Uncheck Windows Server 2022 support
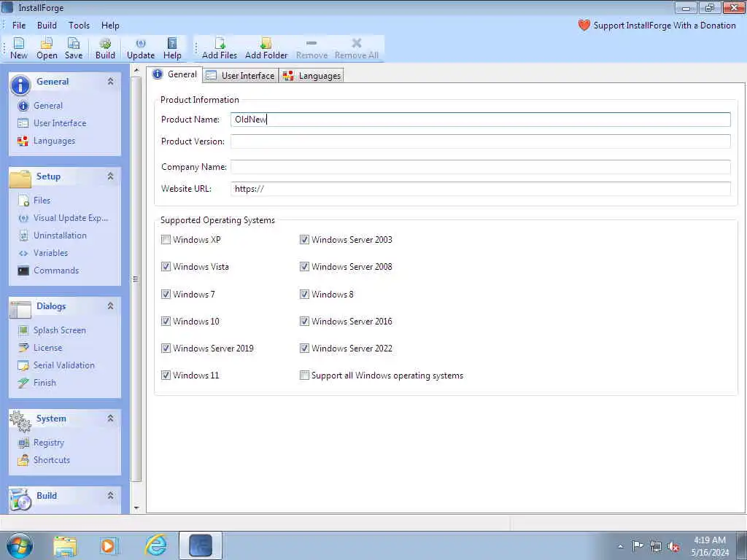 coord(304,349)
